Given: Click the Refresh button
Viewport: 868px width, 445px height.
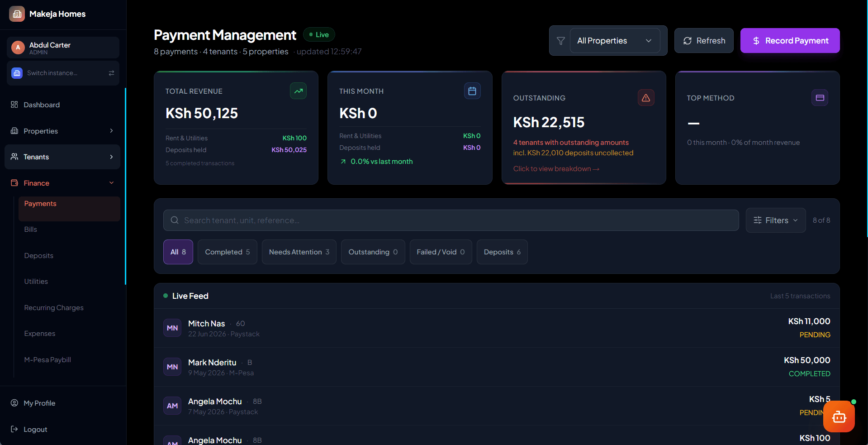Looking at the screenshot, I should click(704, 41).
